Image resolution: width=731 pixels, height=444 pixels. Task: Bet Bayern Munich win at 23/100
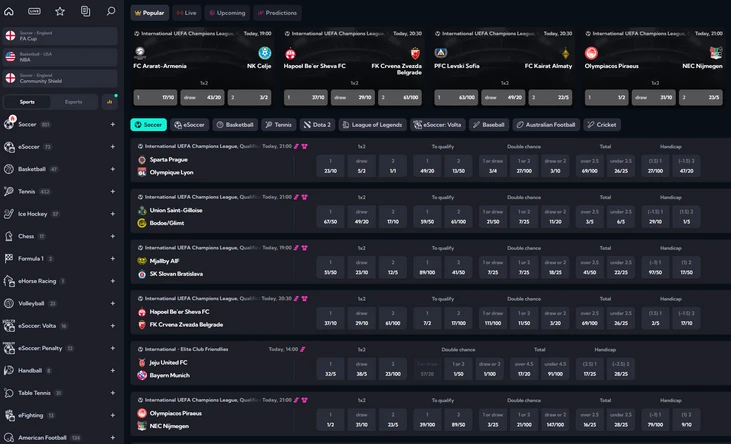pos(393,369)
